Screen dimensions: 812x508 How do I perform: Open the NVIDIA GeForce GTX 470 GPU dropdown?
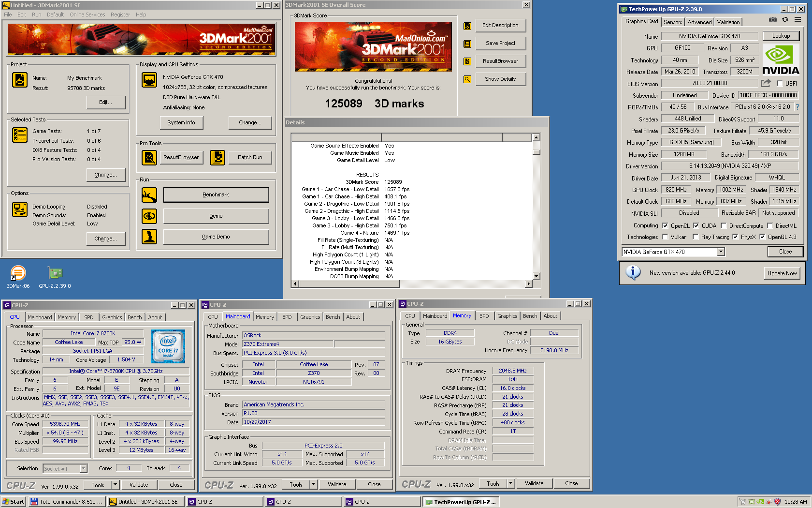click(x=721, y=252)
